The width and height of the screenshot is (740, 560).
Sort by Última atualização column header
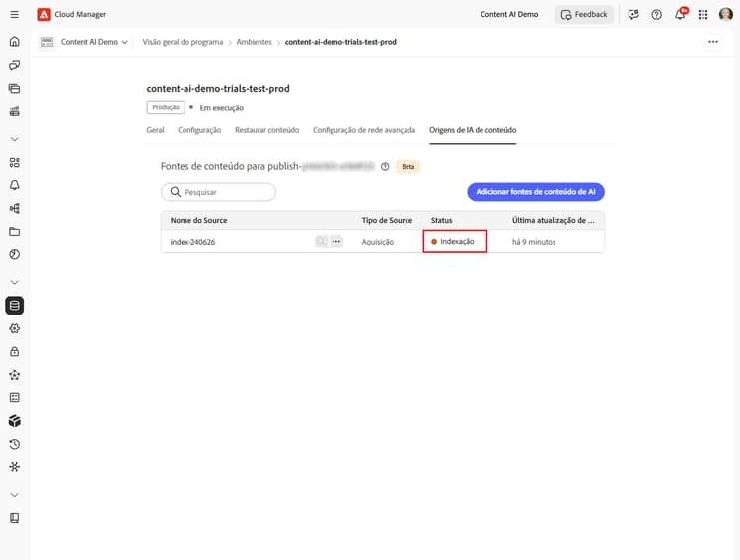tap(554, 220)
